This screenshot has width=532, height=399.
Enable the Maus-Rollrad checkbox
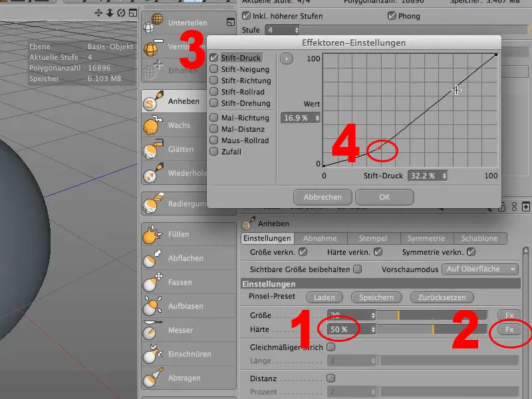(213, 140)
